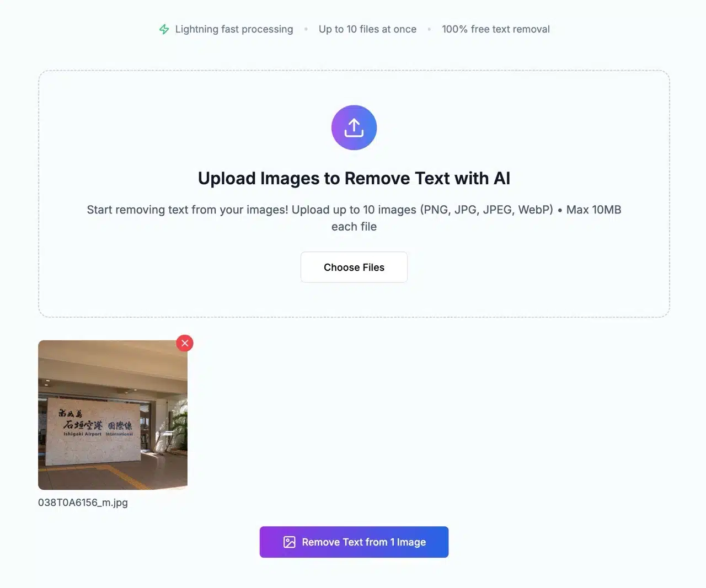Remove uploaded image with red X button
The width and height of the screenshot is (706, 588).
(185, 343)
